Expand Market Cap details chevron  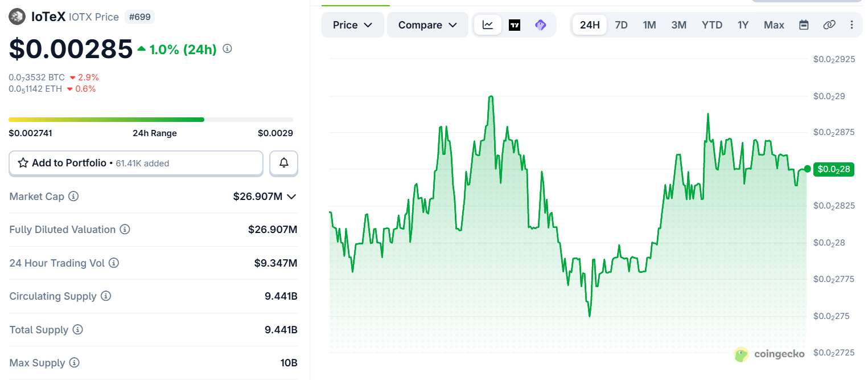[291, 197]
